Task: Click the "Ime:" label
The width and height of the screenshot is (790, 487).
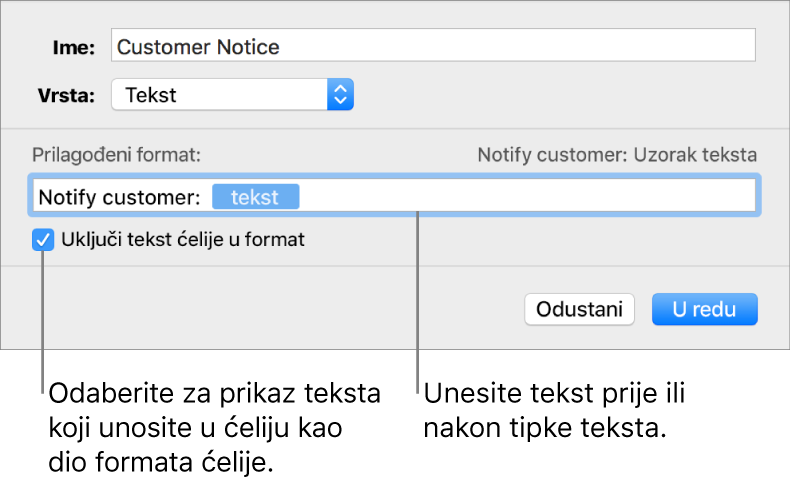Action: [76, 46]
